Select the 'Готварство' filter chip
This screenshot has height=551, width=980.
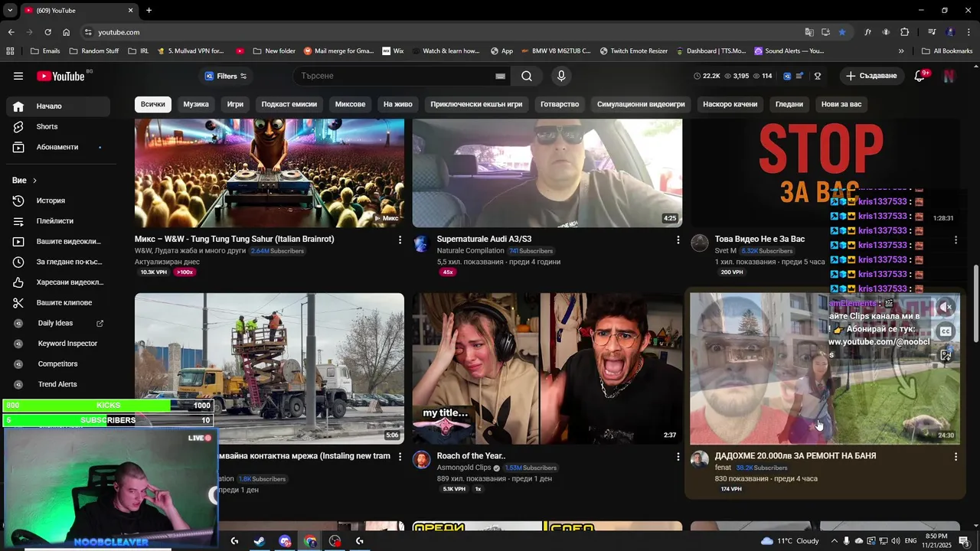tap(560, 104)
